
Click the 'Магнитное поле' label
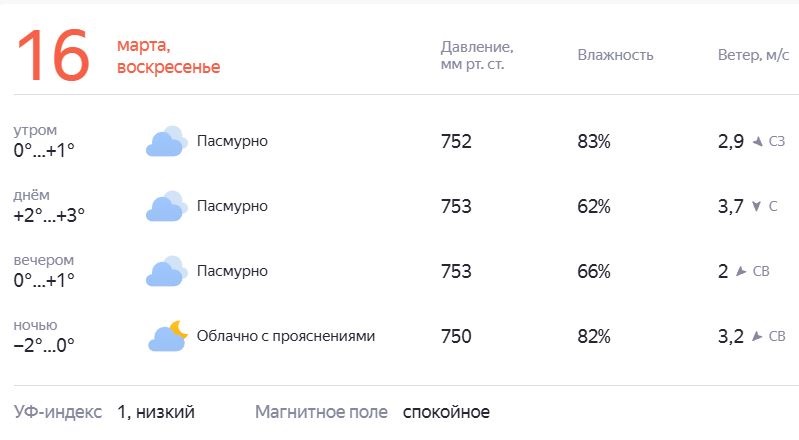[x=321, y=412]
